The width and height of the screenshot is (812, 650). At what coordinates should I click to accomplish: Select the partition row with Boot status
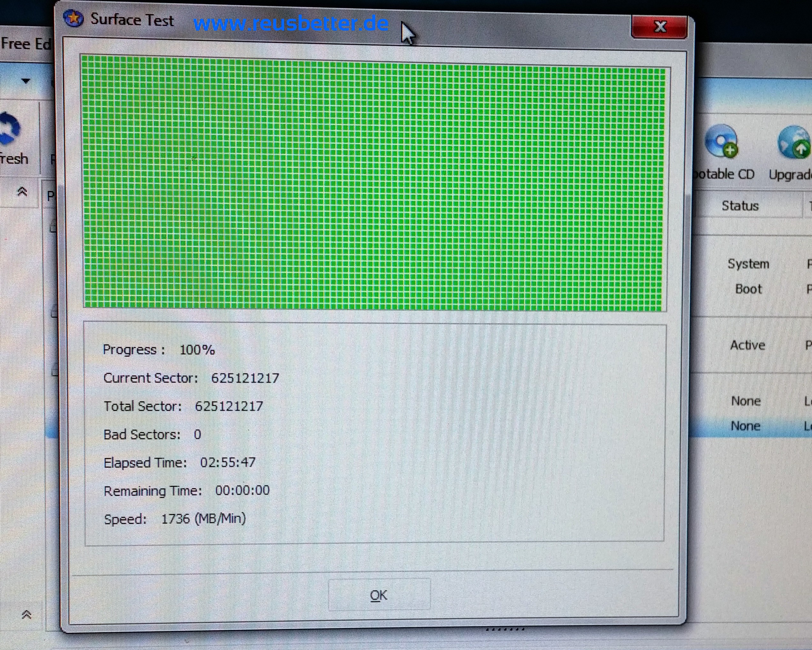pyautogui.click(x=748, y=289)
